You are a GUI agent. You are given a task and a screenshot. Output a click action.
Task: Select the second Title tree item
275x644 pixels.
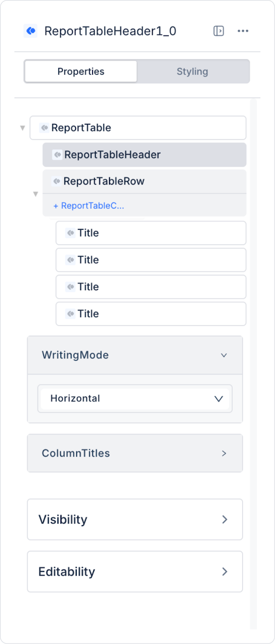pyautogui.click(x=151, y=260)
